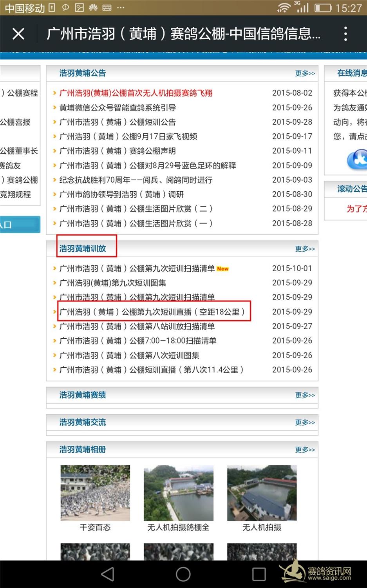
Task: Show 更多>> for 浩羽黄埔交流 section
Action: [x=305, y=423]
